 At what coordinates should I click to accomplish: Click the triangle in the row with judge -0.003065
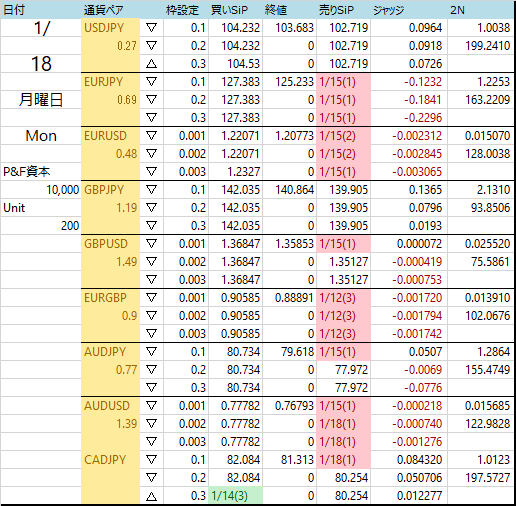(151, 172)
